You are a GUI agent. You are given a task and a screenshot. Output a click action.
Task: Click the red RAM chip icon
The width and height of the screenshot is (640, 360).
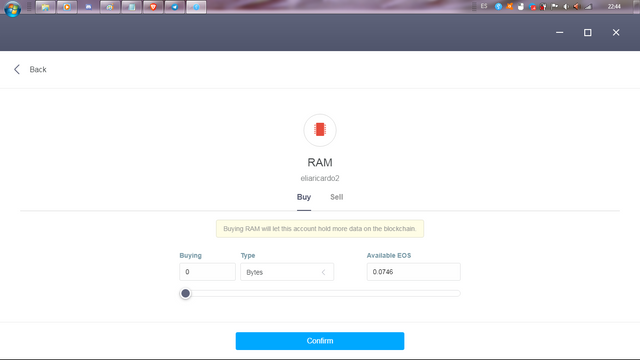[x=320, y=129]
